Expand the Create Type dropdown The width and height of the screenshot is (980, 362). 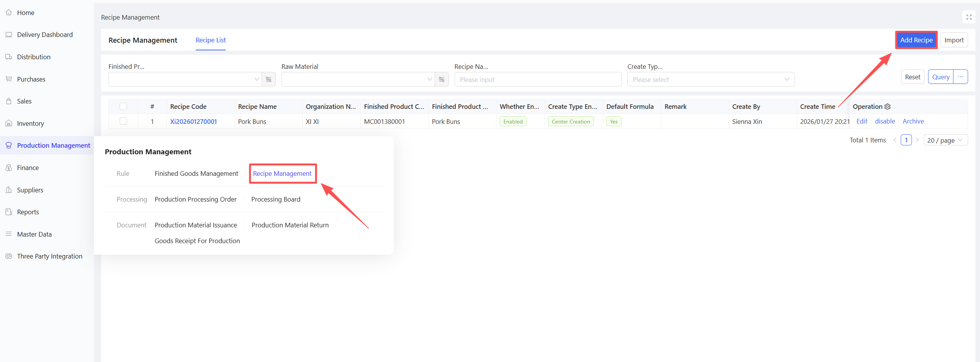[710, 80]
